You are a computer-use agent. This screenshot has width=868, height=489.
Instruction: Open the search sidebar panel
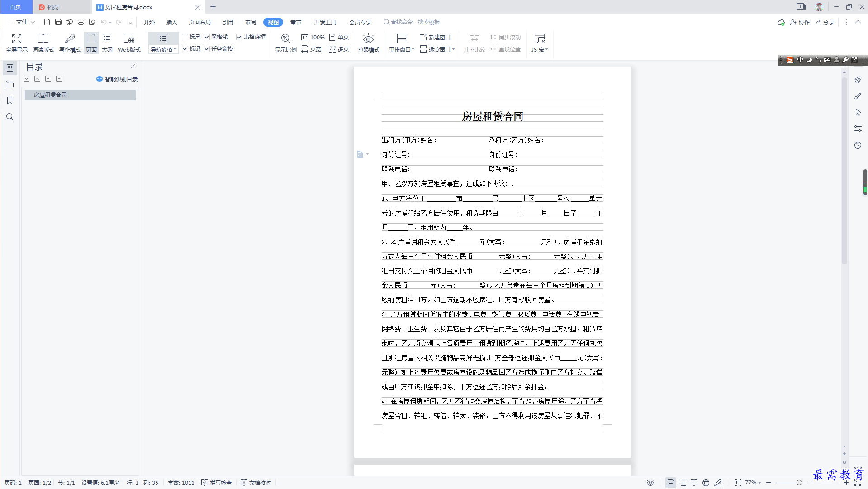(9, 117)
